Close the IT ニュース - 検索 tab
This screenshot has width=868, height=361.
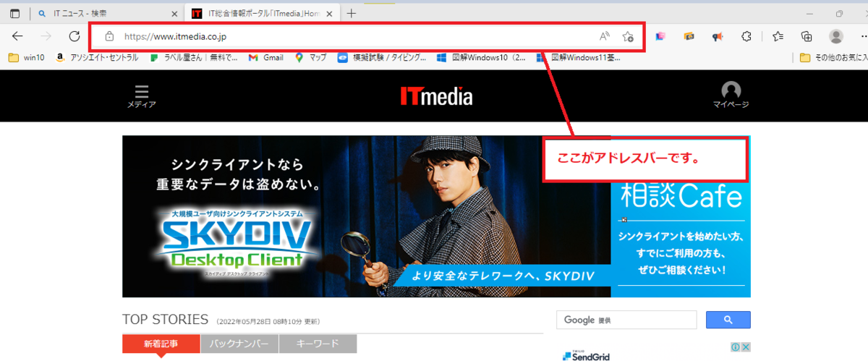coord(174,14)
